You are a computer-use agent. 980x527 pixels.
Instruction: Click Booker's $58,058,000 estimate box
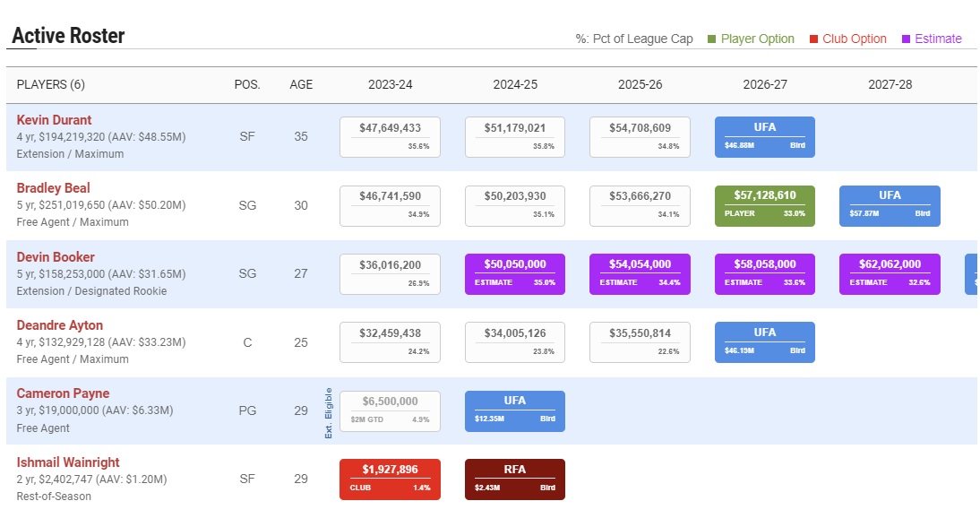click(765, 274)
